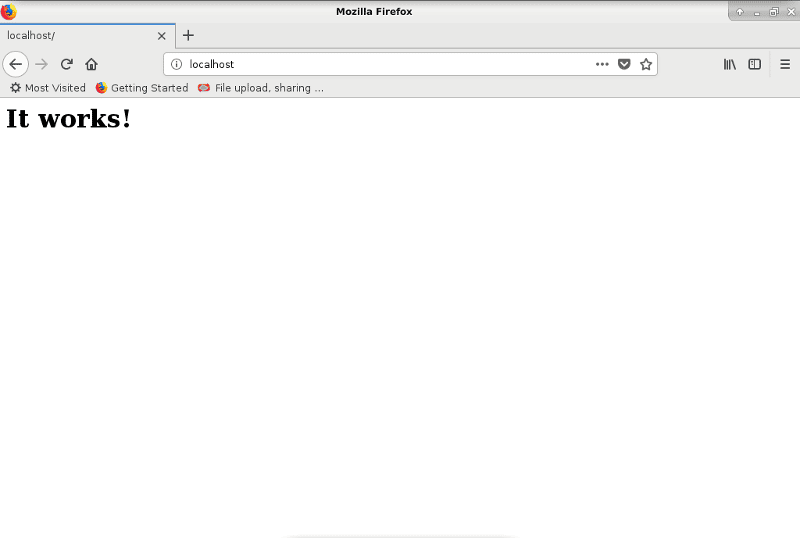Go back with the Back arrow button
The width and height of the screenshot is (800, 538).
coord(16,64)
